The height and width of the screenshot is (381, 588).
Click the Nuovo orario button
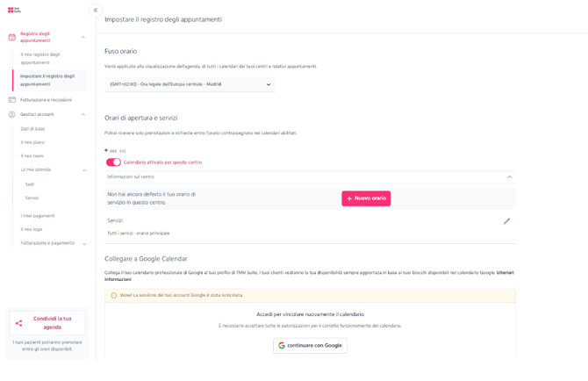[366, 198]
